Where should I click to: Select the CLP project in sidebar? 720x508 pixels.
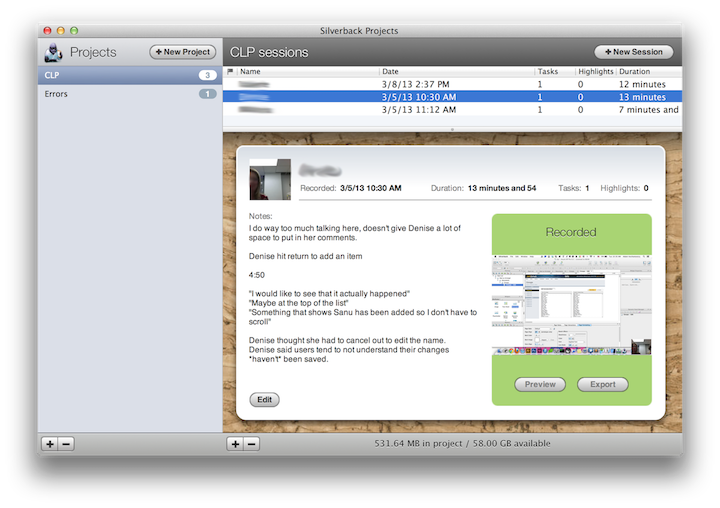tap(130, 75)
